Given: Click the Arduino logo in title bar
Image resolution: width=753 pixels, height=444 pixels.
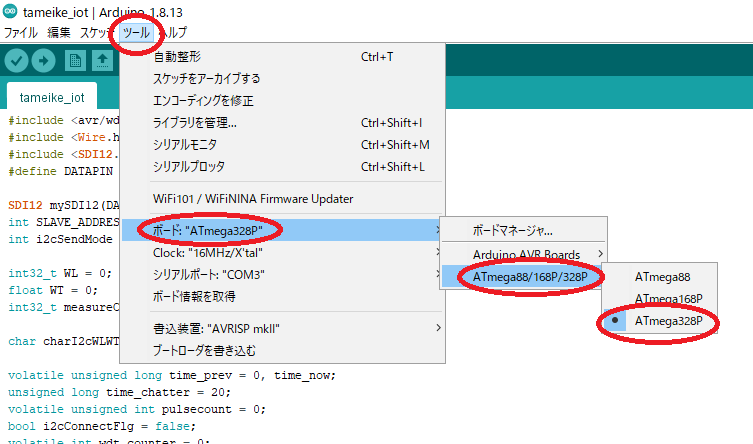Looking at the screenshot, I should click(x=10, y=10).
